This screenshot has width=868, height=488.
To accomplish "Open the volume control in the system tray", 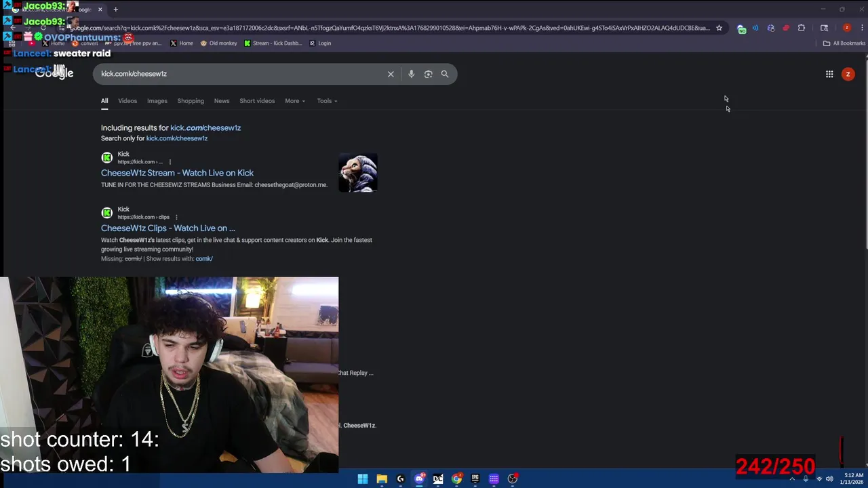I will tap(829, 479).
